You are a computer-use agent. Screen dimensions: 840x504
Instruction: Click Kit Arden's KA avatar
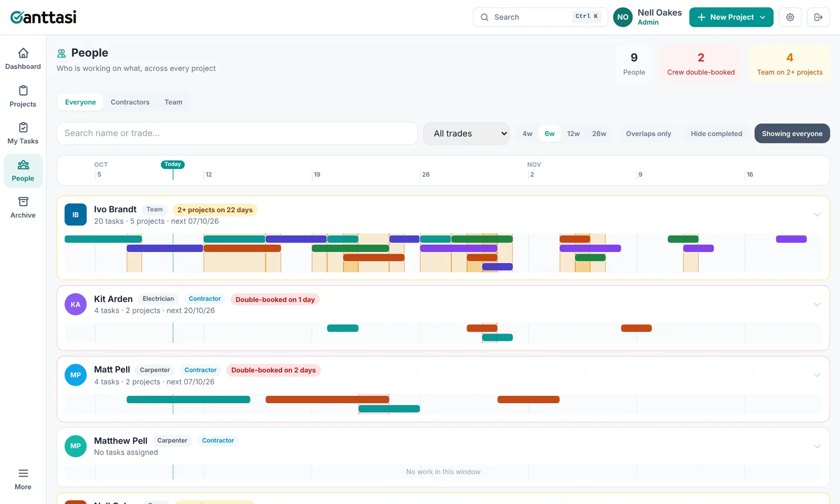pos(76,304)
